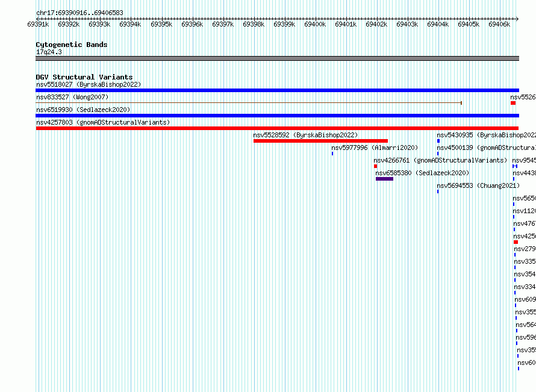Click the blue mark under nsv5430935
536x392 pixels.
[x=438, y=141]
